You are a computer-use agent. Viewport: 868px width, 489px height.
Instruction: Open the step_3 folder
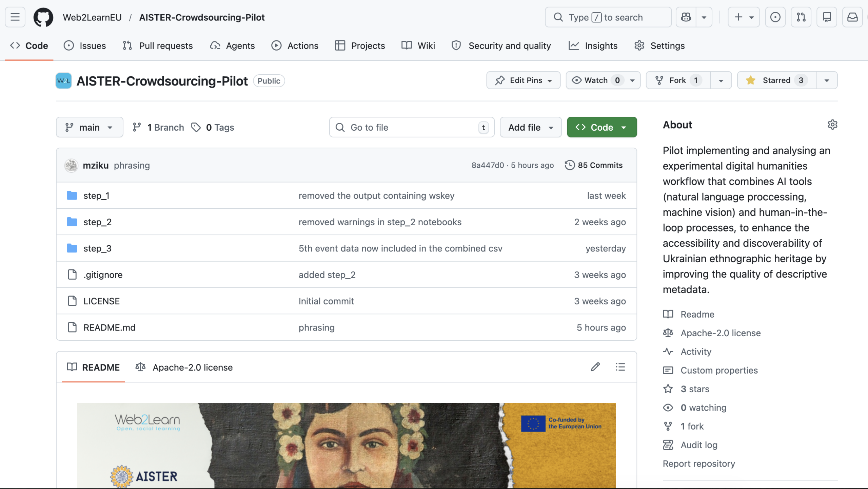click(x=97, y=248)
